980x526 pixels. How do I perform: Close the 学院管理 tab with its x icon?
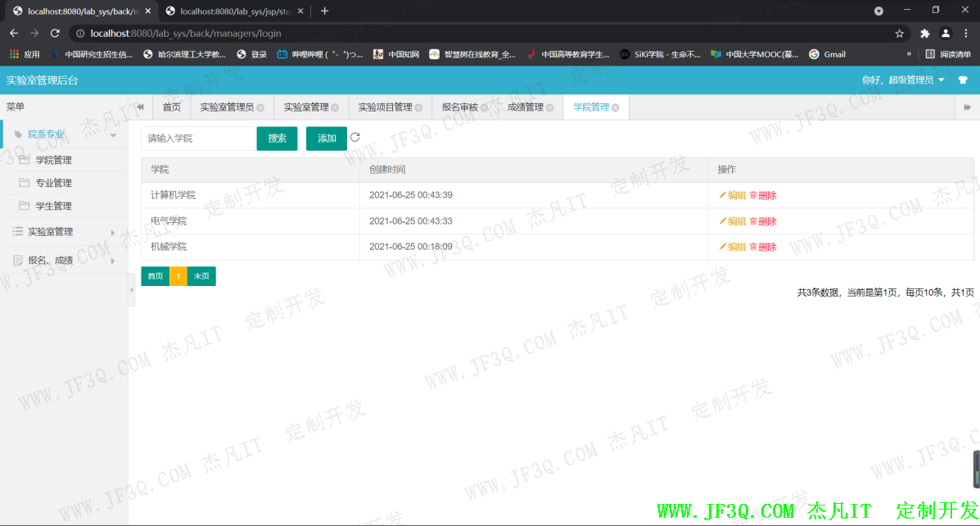point(616,107)
